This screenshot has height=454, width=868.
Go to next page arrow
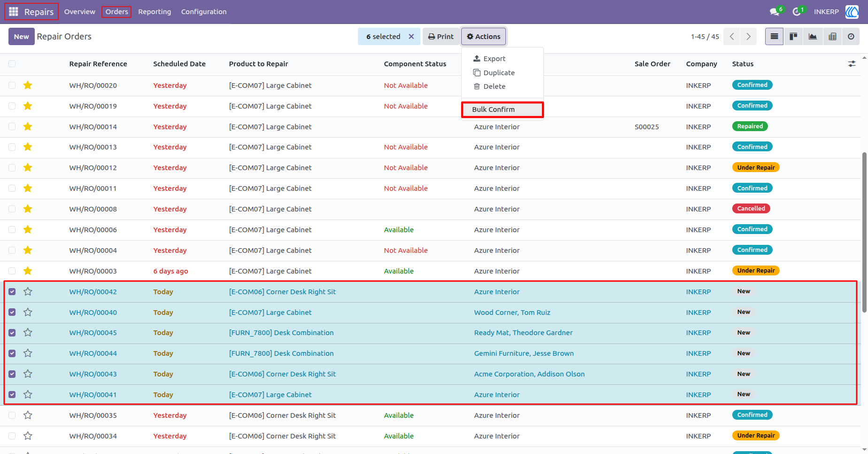point(748,37)
